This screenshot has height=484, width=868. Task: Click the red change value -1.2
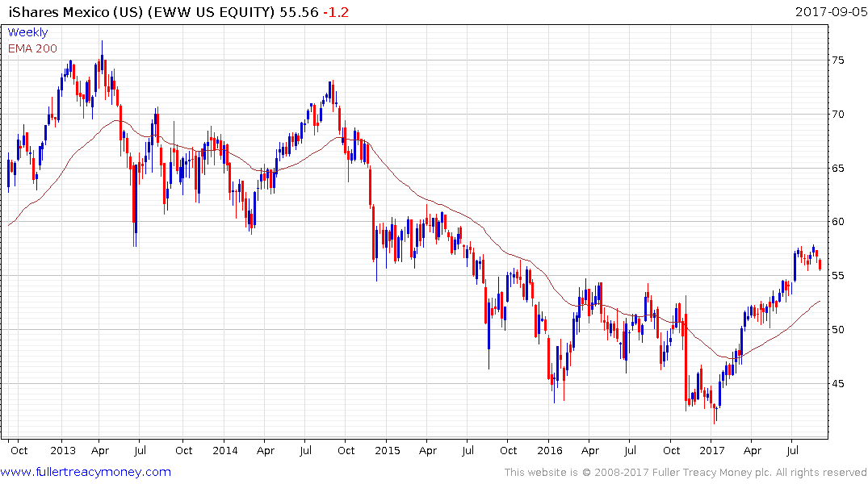[336, 12]
